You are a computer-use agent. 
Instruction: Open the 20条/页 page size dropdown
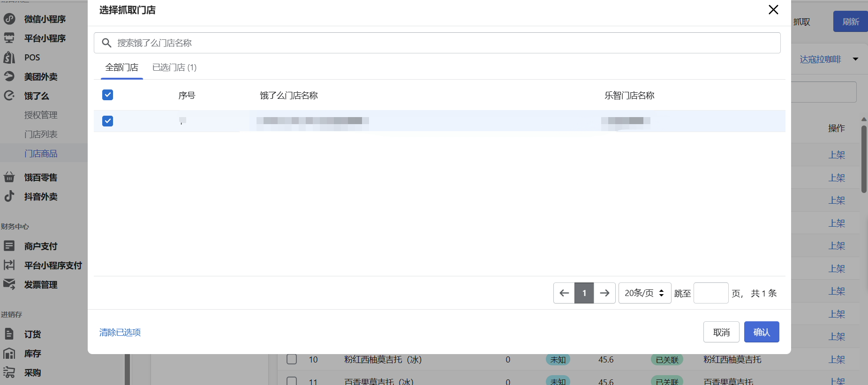(645, 293)
